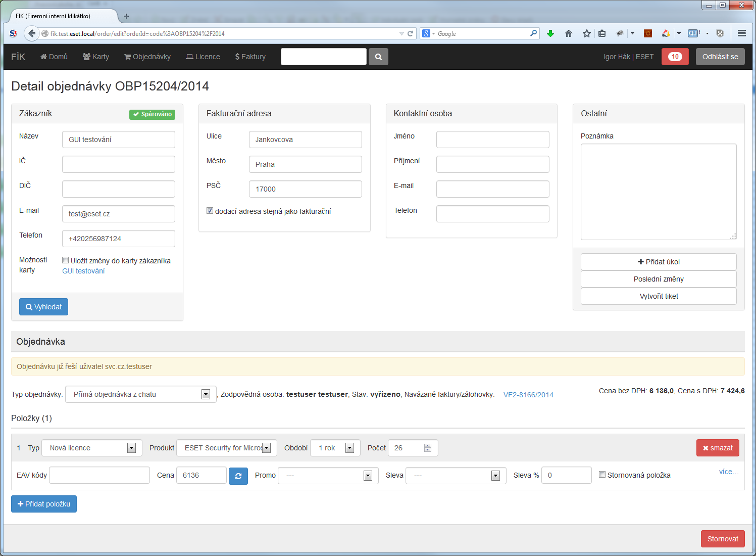Open the URL history dropdown arrow
The image size is (756, 556).
401,34
